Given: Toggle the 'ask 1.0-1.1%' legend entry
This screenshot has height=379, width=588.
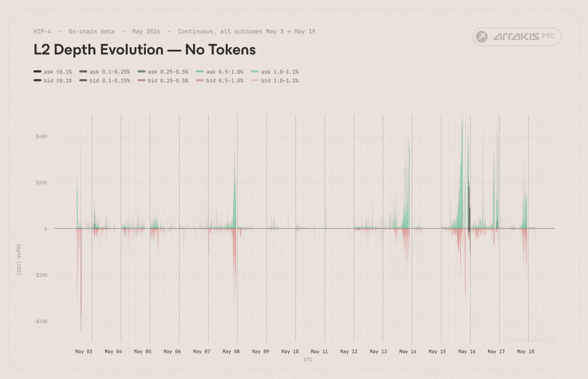Looking at the screenshot, I should [x=275, y=72].
